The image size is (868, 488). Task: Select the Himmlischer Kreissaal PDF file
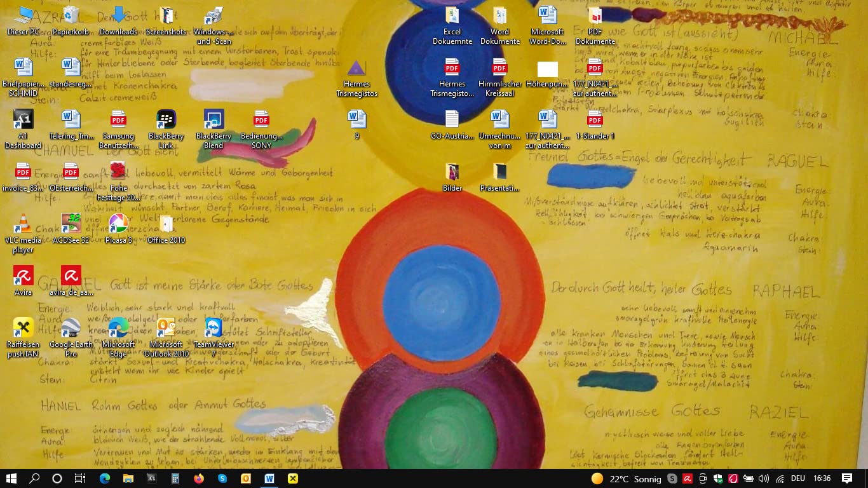(500, 78)
